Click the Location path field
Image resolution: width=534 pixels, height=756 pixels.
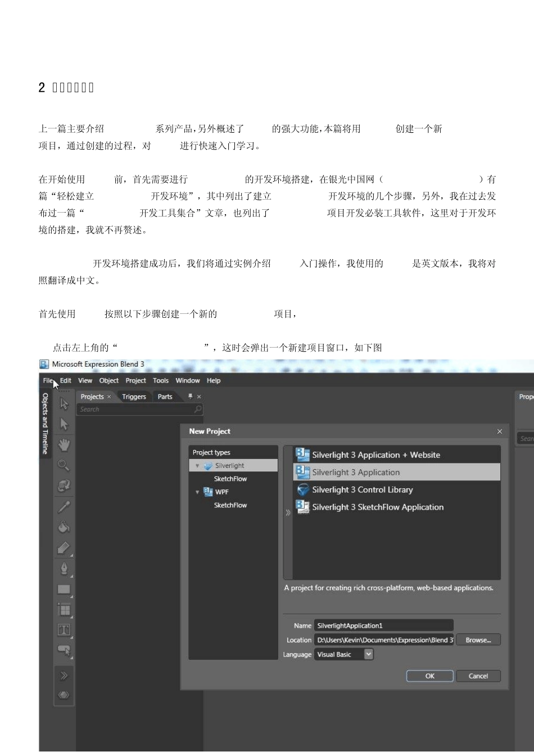coord(384,640)
